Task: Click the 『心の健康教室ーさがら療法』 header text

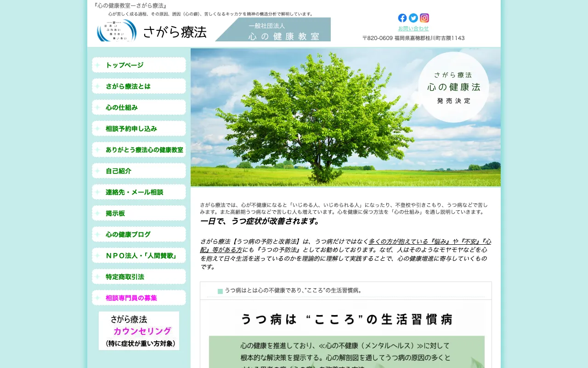Action: (x=130, y=6)
